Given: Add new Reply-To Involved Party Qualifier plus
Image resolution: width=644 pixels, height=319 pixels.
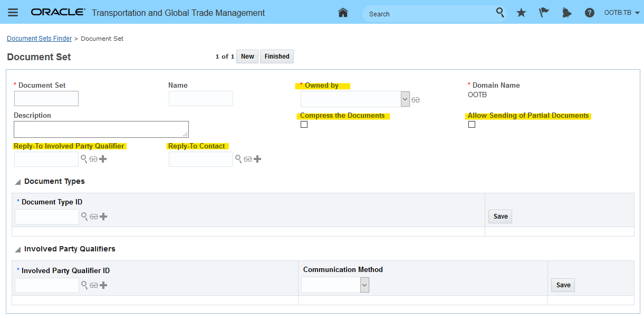Looking at the screenshot, I should pyautogui.click(x=103, y=159).
